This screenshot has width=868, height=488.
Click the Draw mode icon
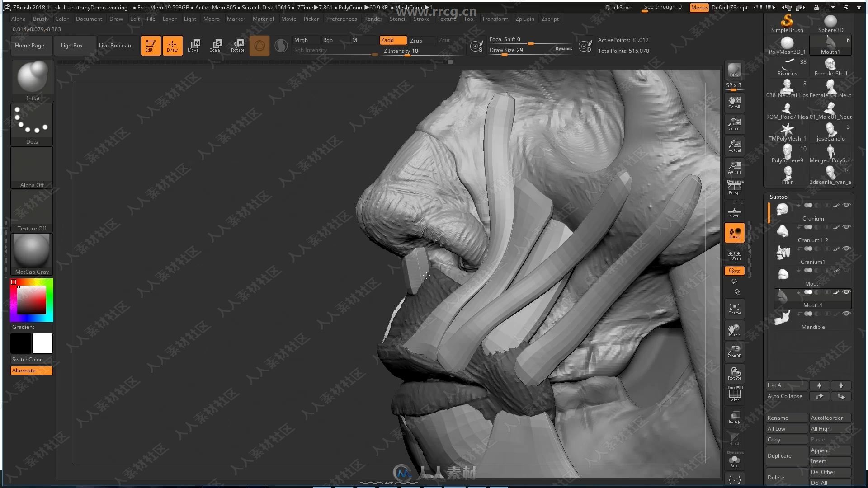pos(171,45)
